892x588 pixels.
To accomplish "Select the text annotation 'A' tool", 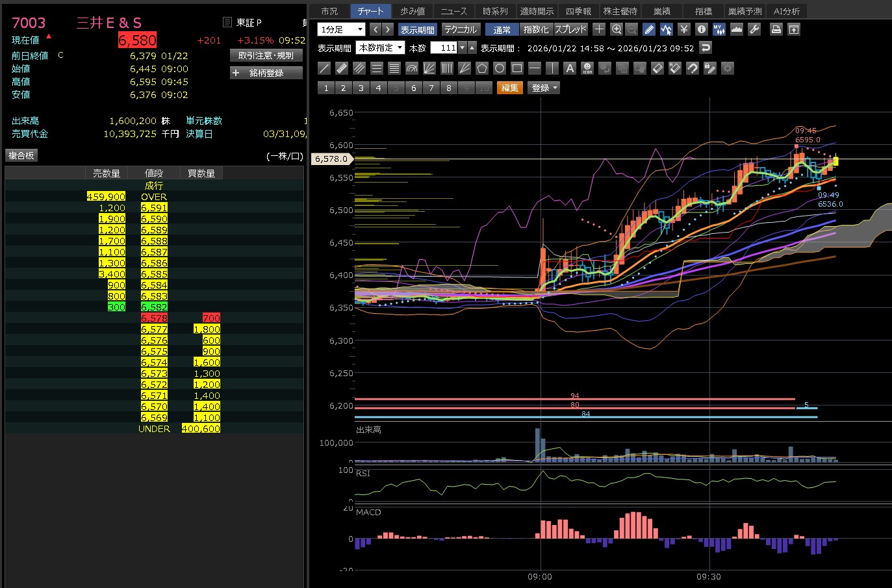I will pos(570,68).
